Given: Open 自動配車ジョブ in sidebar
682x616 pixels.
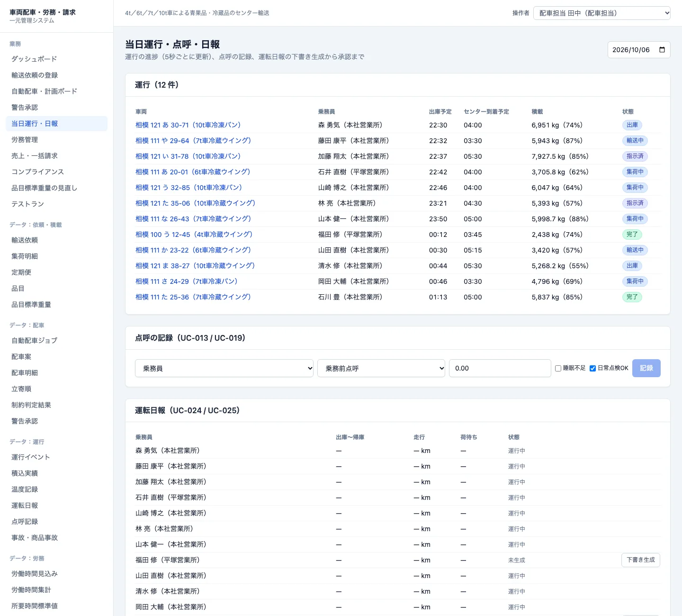Looking at the screenshot, I should 56,341.
